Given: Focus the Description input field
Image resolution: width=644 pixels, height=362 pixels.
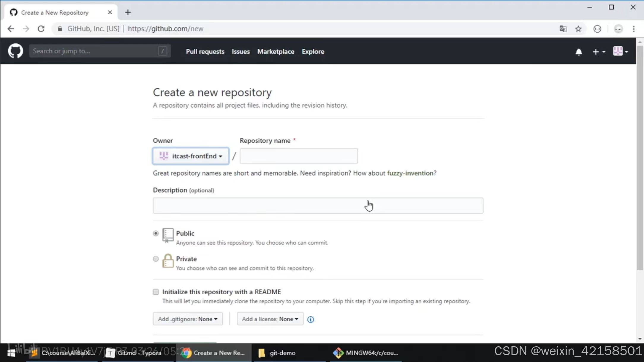Looking at the screenshot, I should 318,206.
